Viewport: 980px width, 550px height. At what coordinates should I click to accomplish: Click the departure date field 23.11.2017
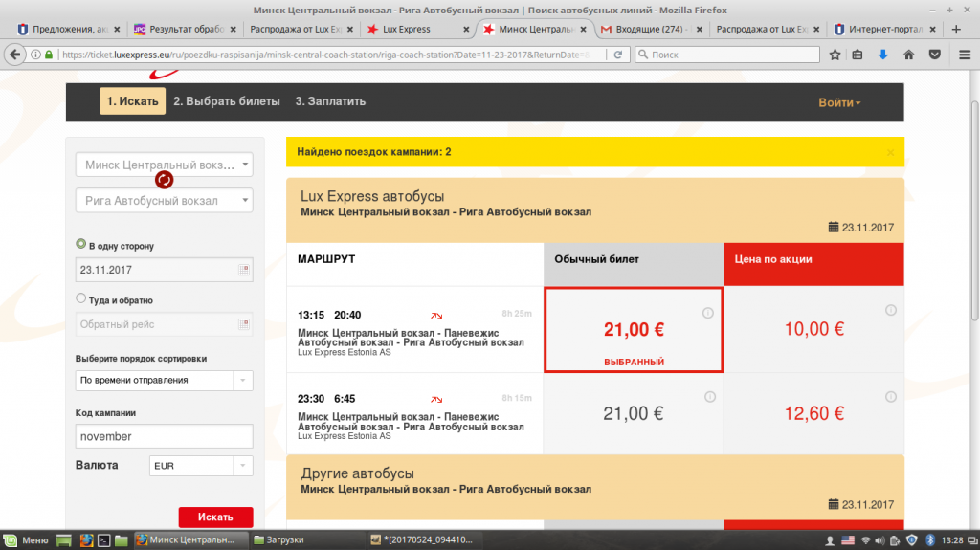164,270
